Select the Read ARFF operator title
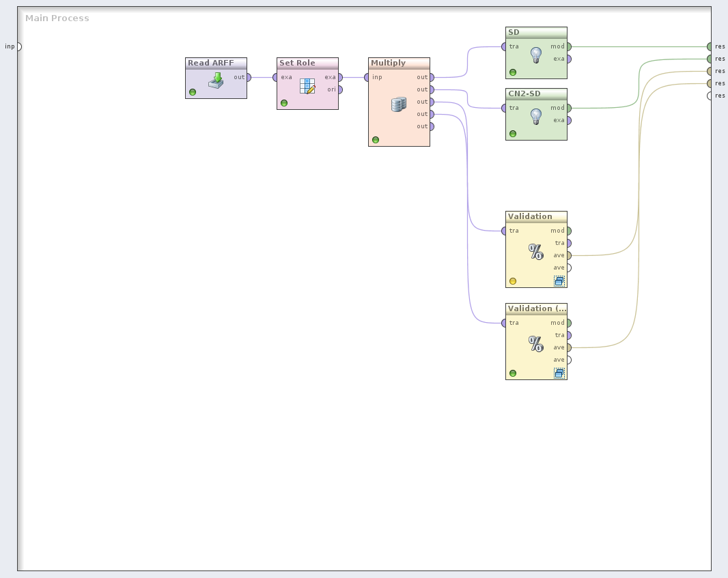The width and height of the screenshot is (728, 578). pyautogui.click(x=211, y=63)
